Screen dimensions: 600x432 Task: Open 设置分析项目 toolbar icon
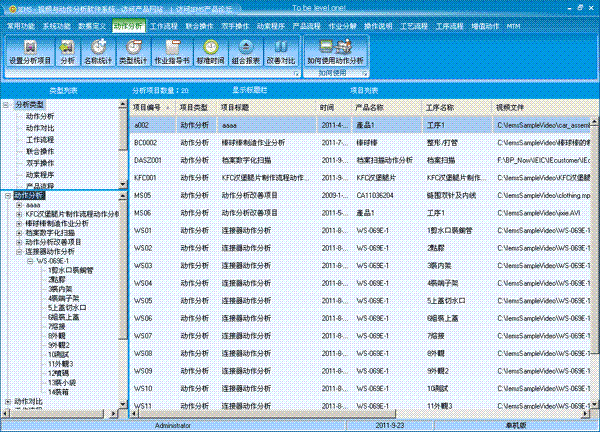[x=30, y=52]
